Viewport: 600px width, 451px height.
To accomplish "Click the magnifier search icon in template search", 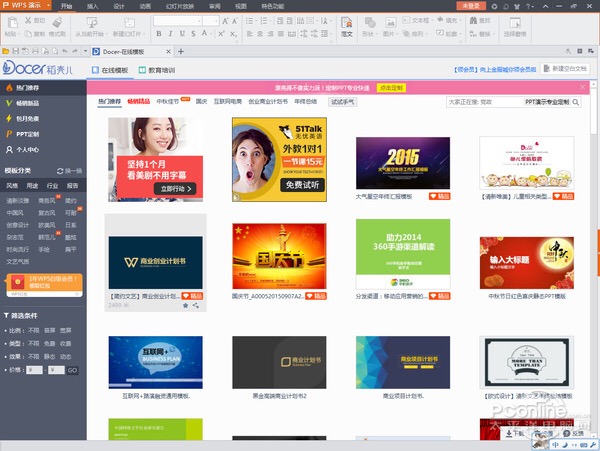I will click(576, 102).
